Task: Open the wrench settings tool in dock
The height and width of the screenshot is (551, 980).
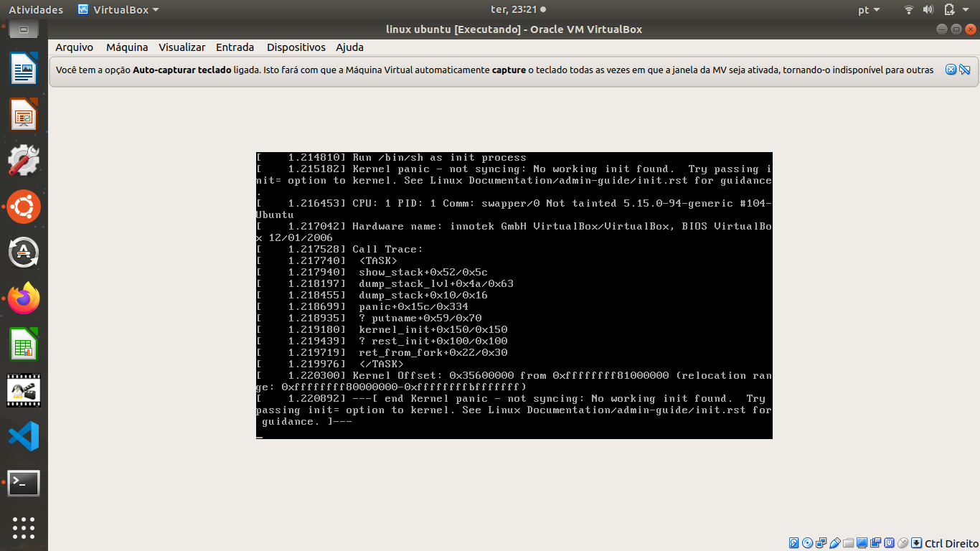Action: coord(24,161)
